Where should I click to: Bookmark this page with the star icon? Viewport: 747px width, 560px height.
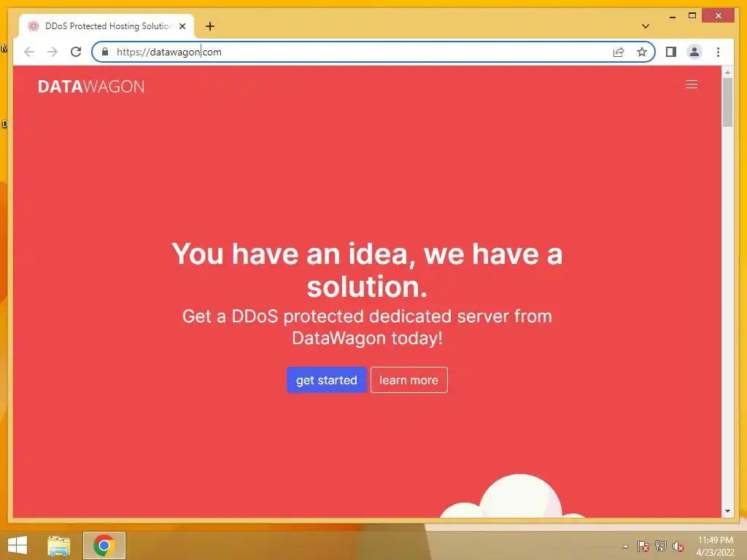642,52
